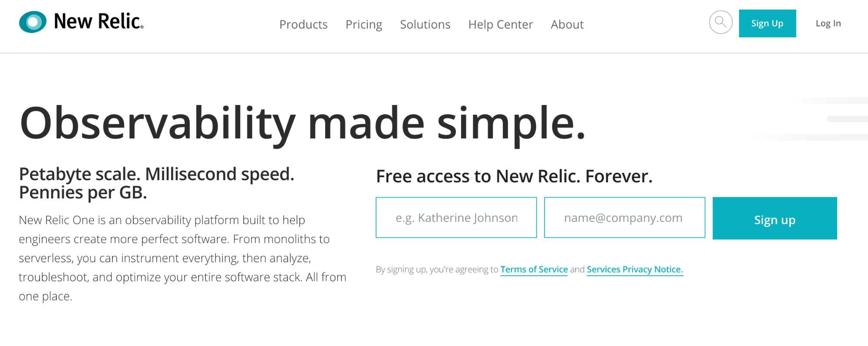Focus the Katherine Johnson name field
This screenshot has height=346, width=868.
[456, 217]
